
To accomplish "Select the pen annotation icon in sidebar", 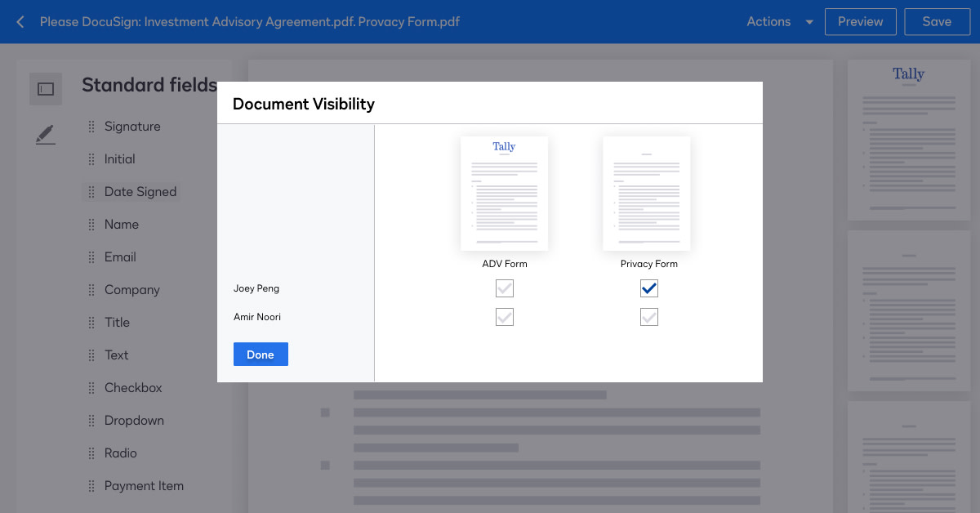I will pyautogui.click(x=45, y=134).
